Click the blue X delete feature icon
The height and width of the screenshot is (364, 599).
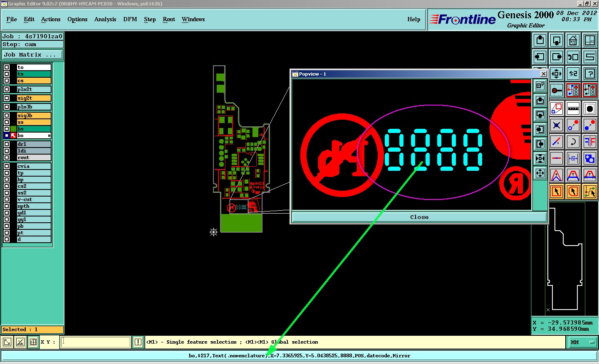pos(557,125)
